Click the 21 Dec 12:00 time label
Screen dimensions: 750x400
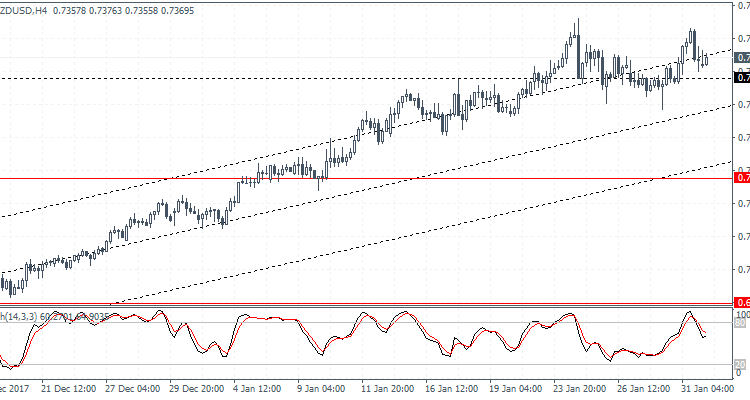[68, 388]
